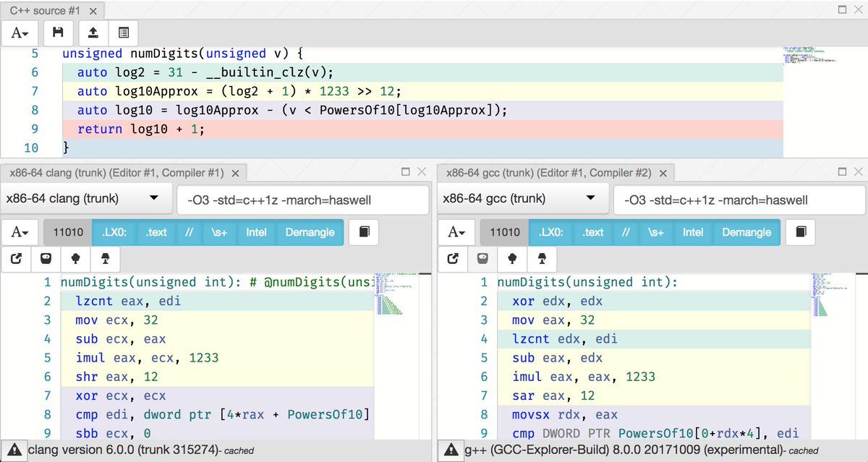Toggle Intel syntax in the clang pane
Image resolution: width=868 pixels, height=462 pixels.
(x=256, y=232)
